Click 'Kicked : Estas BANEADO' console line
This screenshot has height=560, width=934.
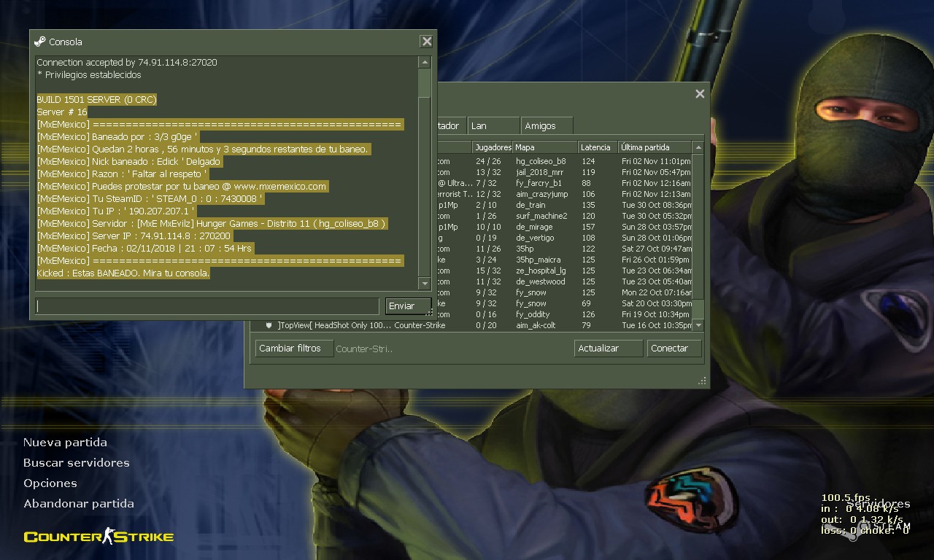point(123,273)
